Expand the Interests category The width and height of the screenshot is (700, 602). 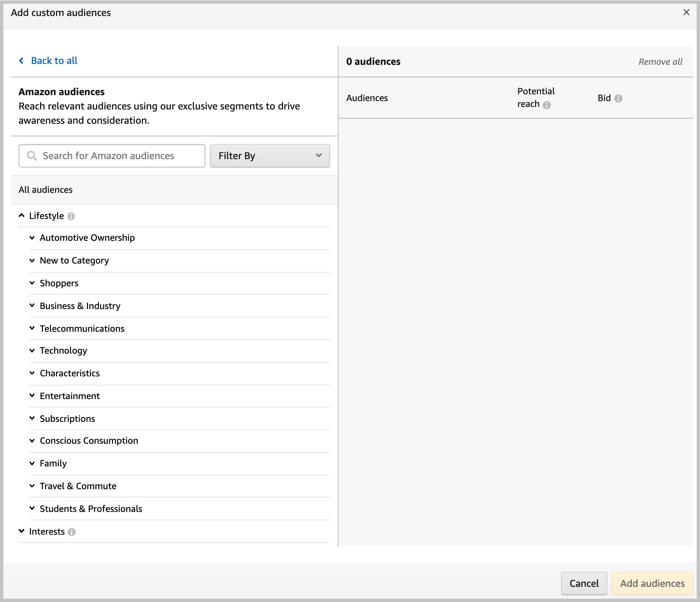tap(22, 531)
